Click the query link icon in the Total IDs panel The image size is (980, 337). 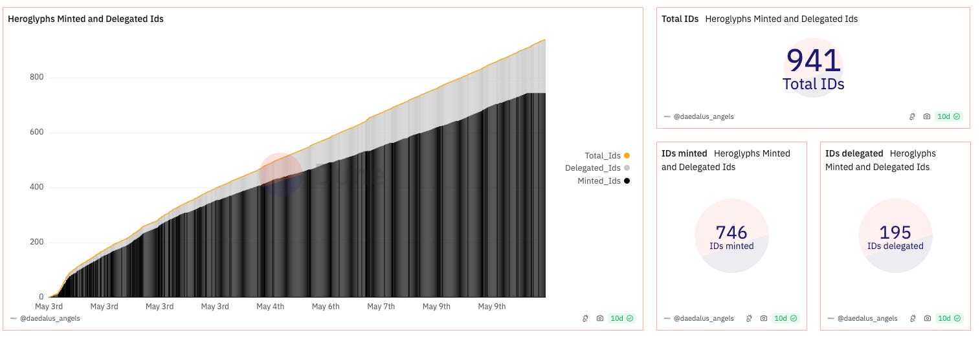coord(912,116)
